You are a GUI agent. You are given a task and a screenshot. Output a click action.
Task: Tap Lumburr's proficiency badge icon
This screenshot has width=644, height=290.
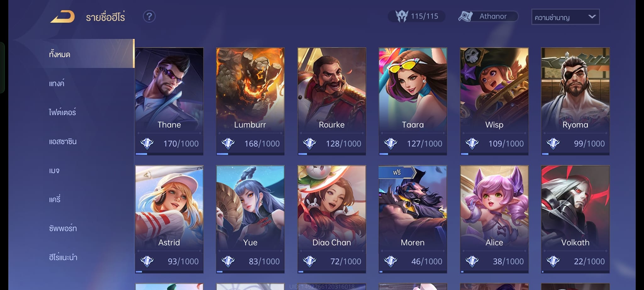228,144
